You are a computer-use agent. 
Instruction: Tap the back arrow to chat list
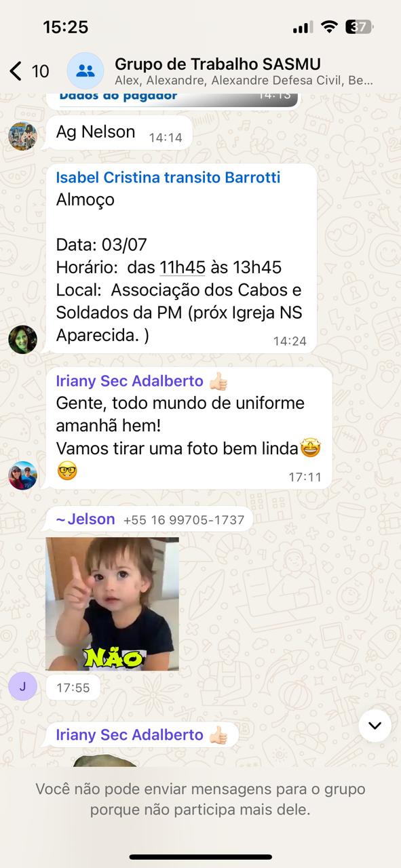tap(16, 71)
